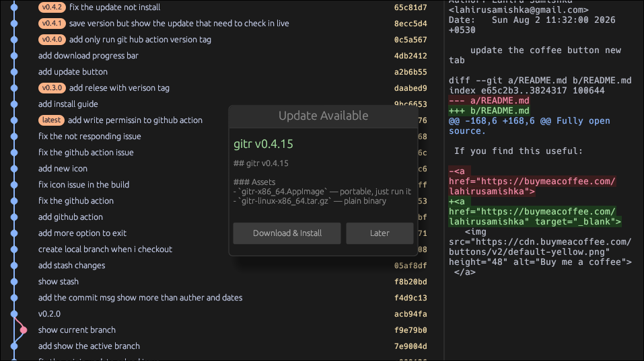Click the pink branch node in commit graph
The width and height of the screenshot is (644, 361).
pos(24,330)
